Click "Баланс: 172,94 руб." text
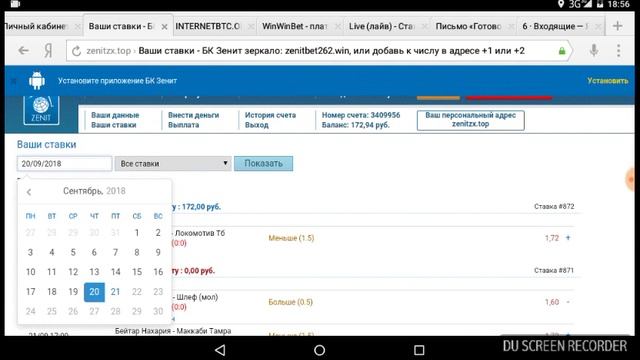640x360 pixels. 356,125
